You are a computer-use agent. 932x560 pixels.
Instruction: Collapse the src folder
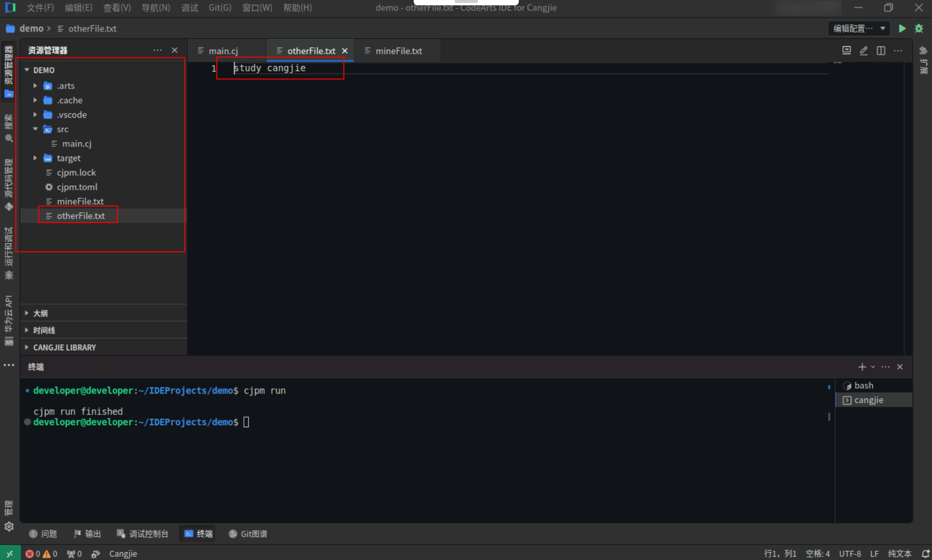click(35, 129)
